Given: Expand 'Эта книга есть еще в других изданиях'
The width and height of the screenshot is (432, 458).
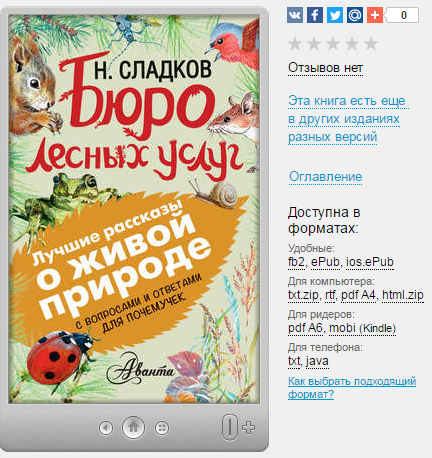Looking at the screenshot, I should [x=347, y=119].
